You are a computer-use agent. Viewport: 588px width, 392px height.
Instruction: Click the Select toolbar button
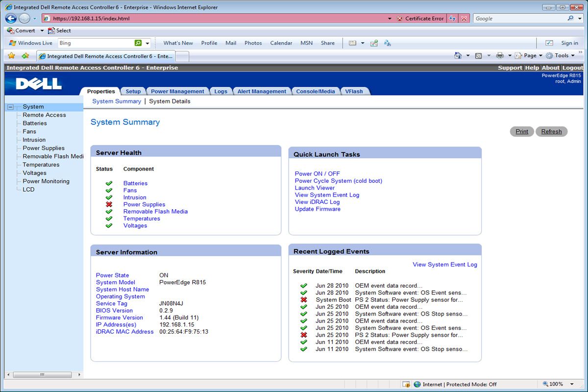coord(59,30)
